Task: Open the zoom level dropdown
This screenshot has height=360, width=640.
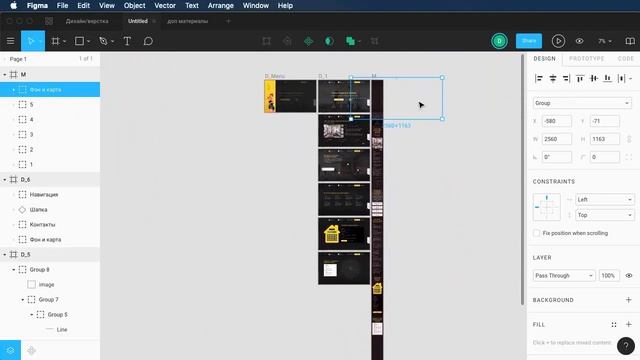Action: coord(605,41)
